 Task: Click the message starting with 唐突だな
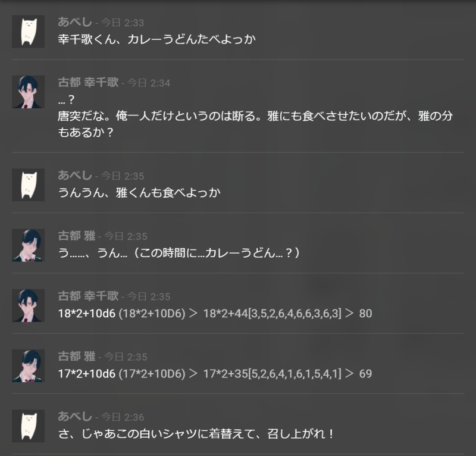(255, 124)
